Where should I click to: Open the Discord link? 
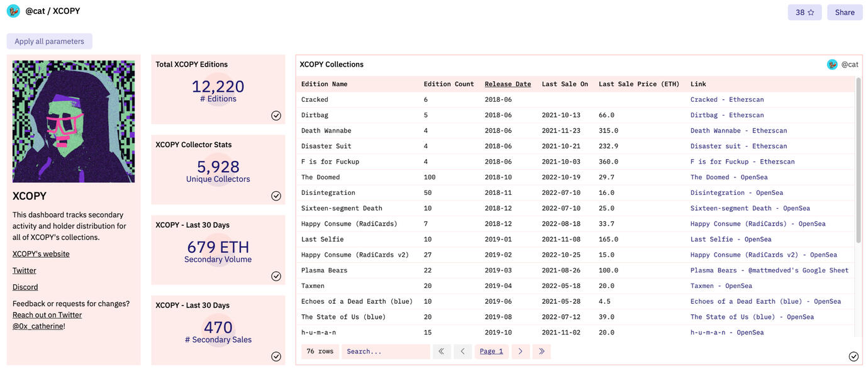pos(25,285)
